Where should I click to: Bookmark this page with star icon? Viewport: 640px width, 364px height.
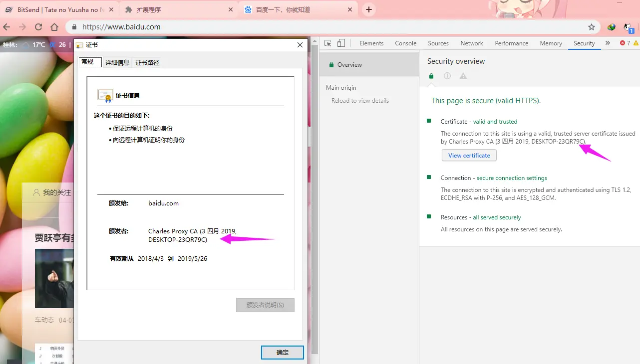click(x=592, y=27)
